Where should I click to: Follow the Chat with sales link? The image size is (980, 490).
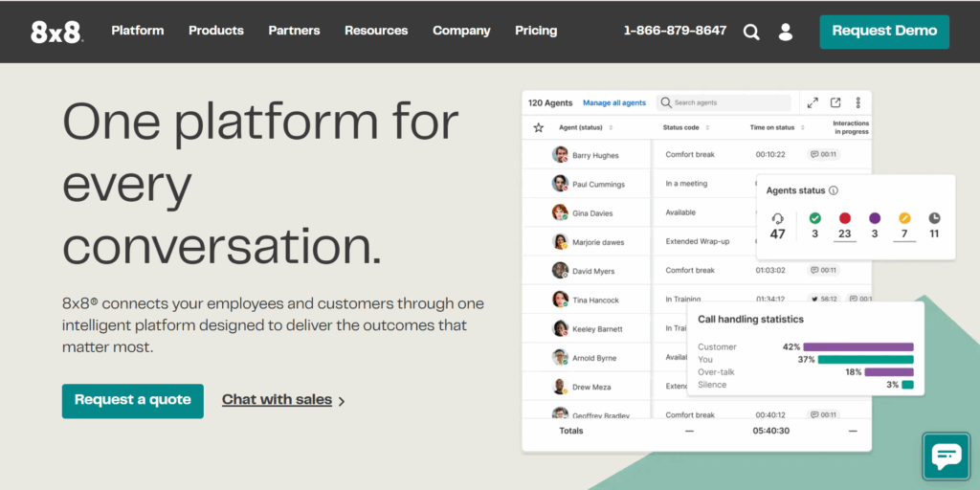[x=277, y=400]
